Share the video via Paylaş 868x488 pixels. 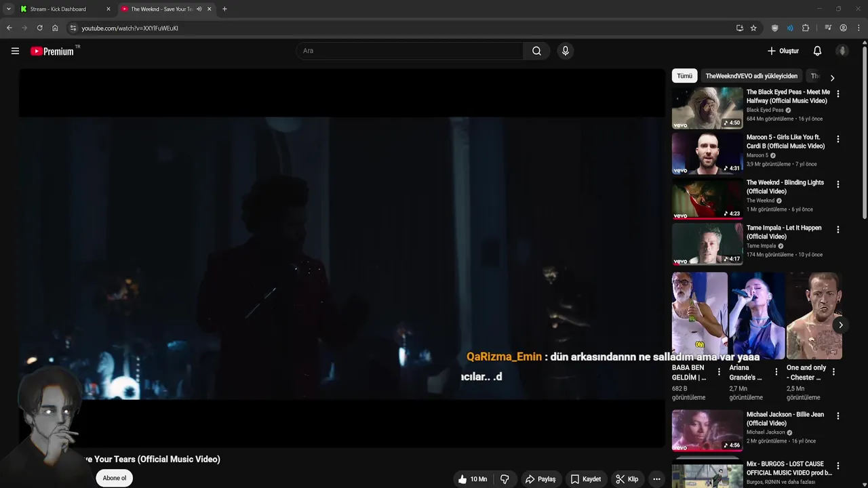click(x=540, y=479)
